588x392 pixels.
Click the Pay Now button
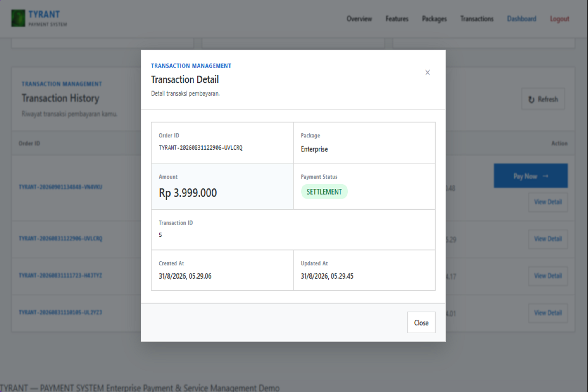[x=531, y=176]
